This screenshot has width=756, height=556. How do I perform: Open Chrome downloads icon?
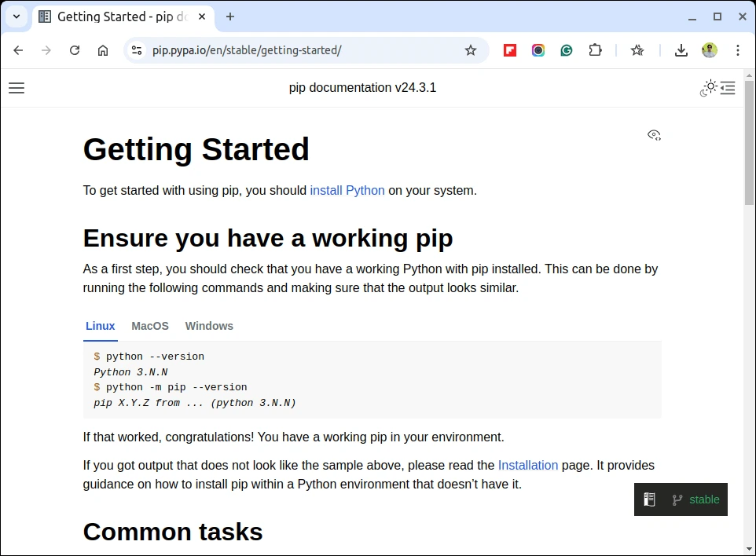(x=681, y=50)
